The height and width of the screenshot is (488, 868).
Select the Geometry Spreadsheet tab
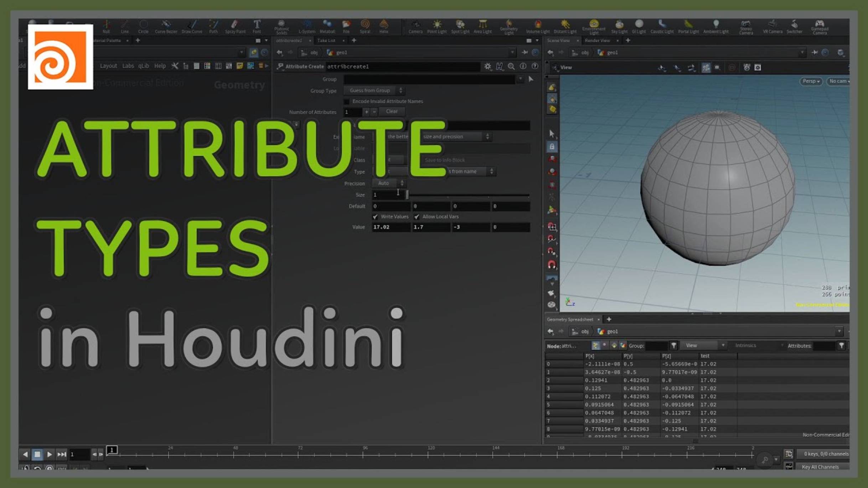(570, 320)
